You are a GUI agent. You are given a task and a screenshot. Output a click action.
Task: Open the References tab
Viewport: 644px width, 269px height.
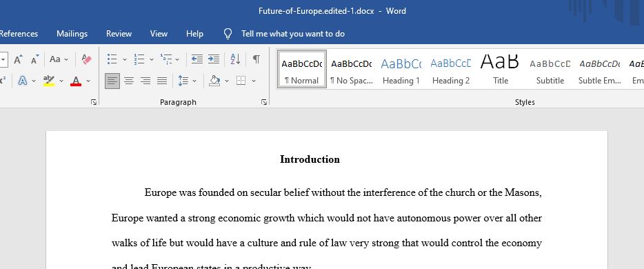[18, 34]
